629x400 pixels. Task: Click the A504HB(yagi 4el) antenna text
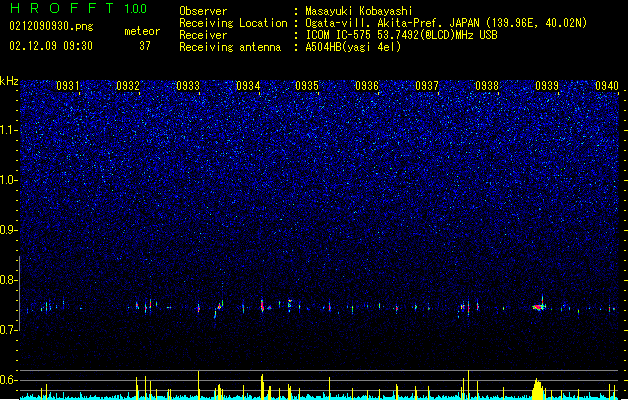point(353,47)
